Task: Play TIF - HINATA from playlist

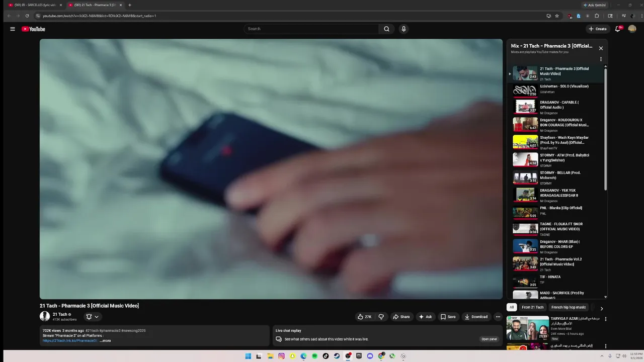Action: (x=556, y=281)
